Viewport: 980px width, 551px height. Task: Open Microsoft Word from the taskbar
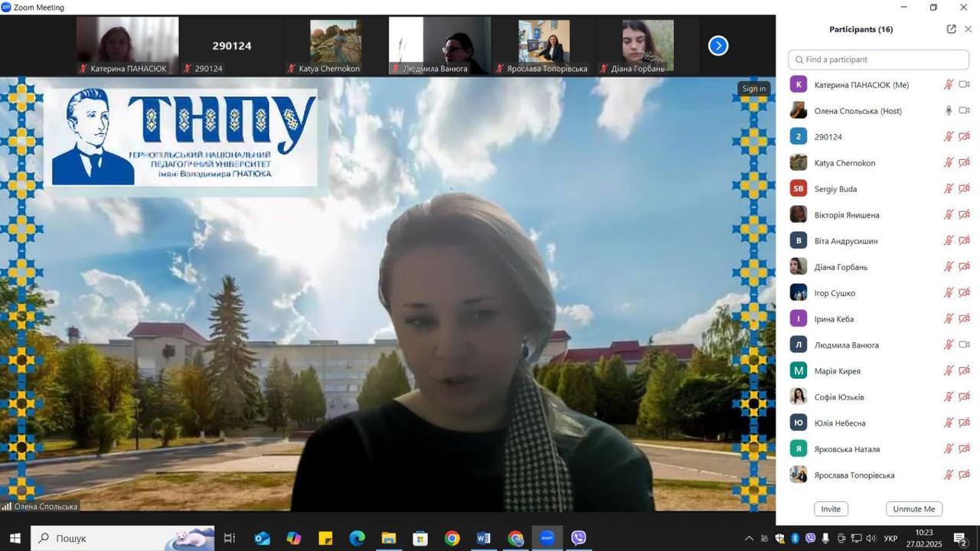point(483,538)
